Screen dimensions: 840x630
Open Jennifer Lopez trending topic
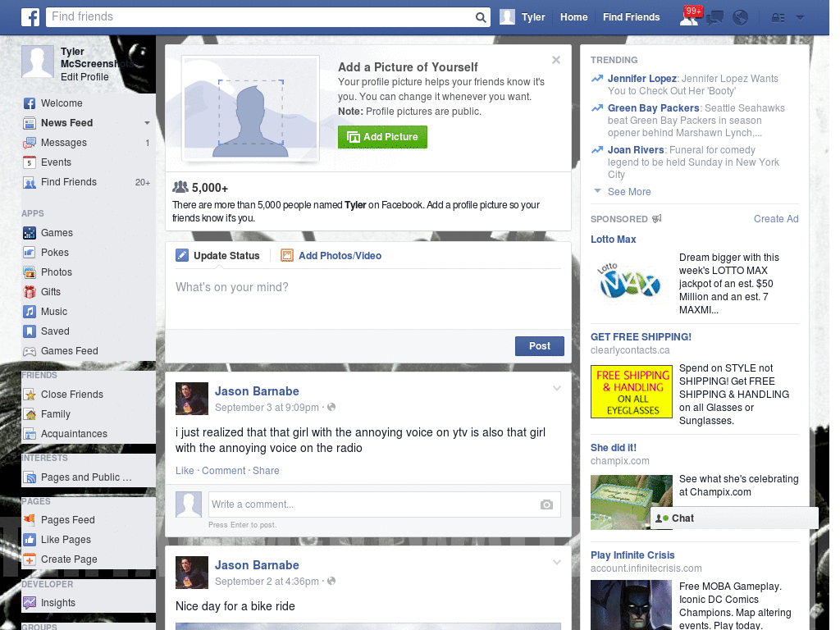click(x=641, y=79)
